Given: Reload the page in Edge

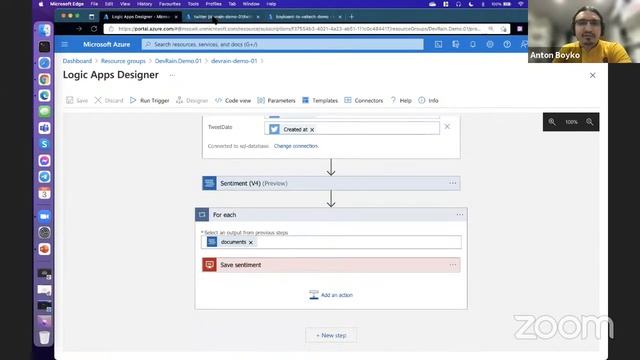Looking at the screenshot, I should [x=94, y=29].
